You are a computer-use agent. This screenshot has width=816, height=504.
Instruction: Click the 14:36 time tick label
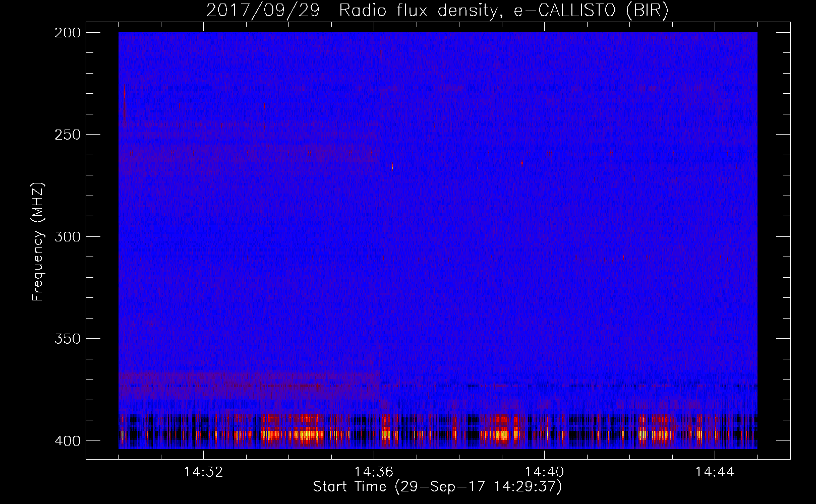point(374,472)
